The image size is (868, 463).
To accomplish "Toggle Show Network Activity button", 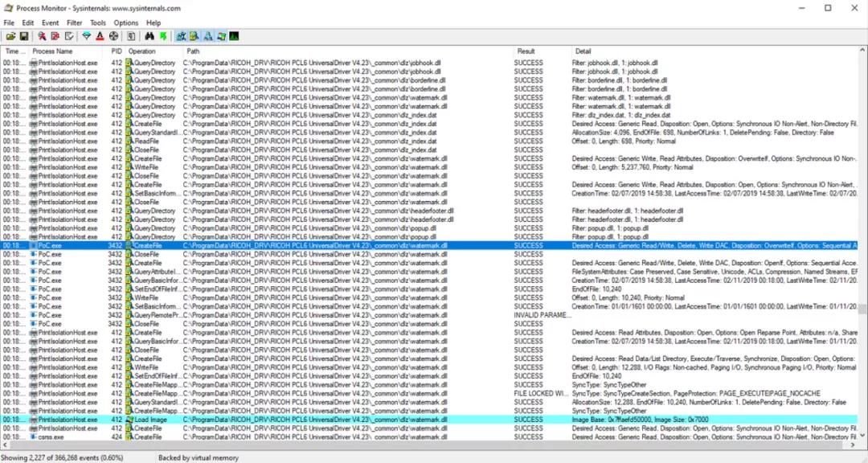I will 207,36.
